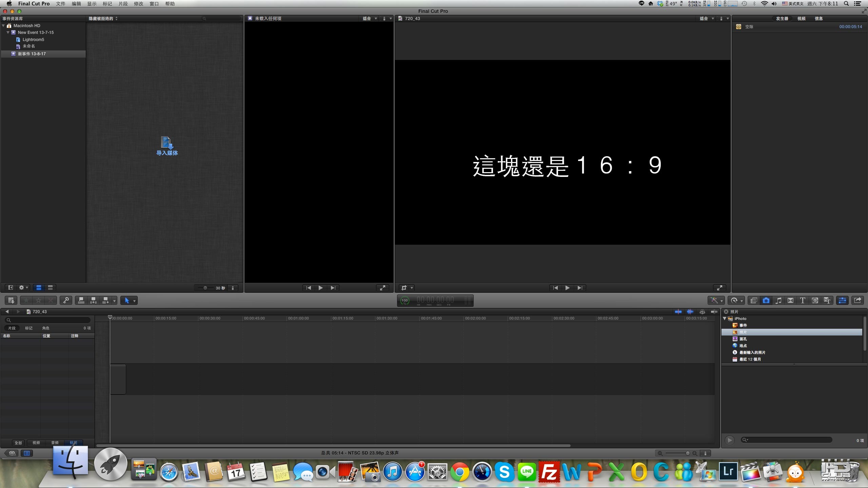868x488 pixels.
Task: Open the Retime dropdown menu
Action: (736, 300)
